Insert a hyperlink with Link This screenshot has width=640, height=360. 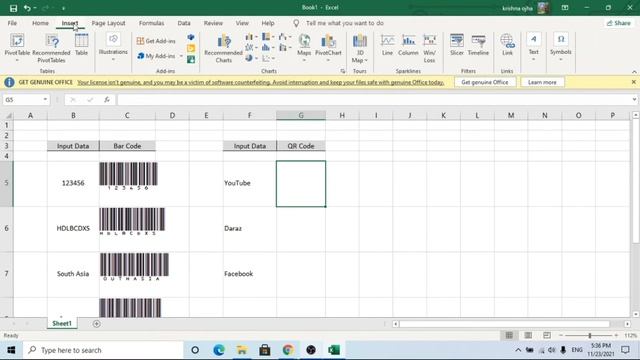[507, 45]
